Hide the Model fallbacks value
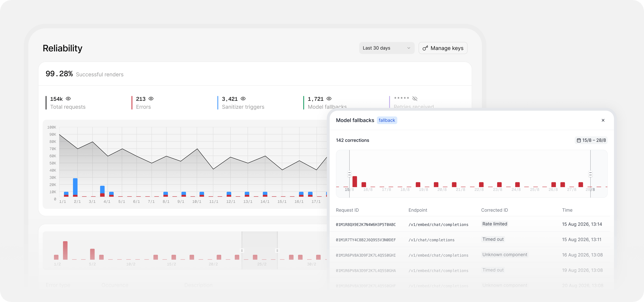This screenshot has height=302, width=644. pos(329,99)
